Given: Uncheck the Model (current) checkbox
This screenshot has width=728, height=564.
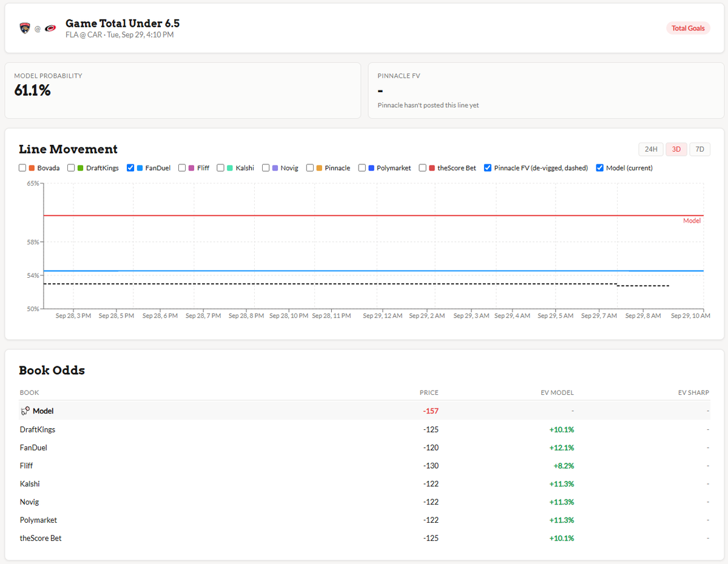Looking at the screenshot, I should [600, 168].
